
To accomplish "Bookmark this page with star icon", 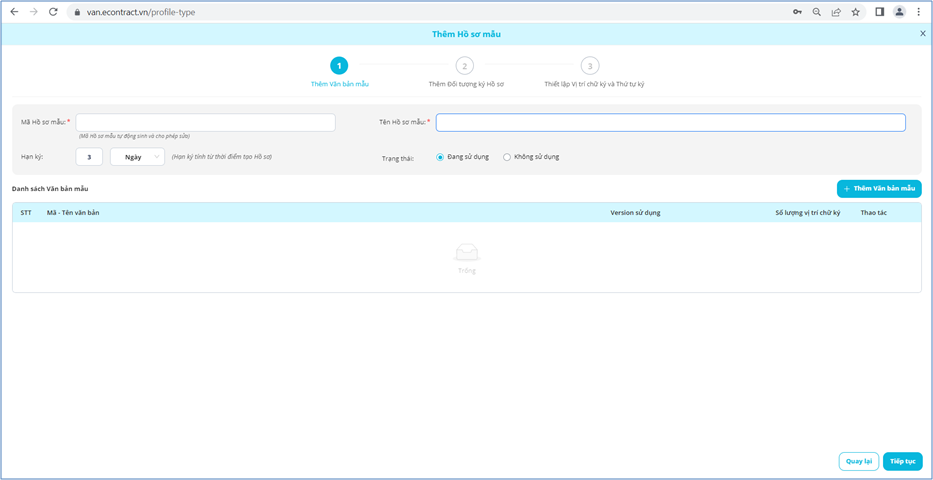I will click(855, 12).
